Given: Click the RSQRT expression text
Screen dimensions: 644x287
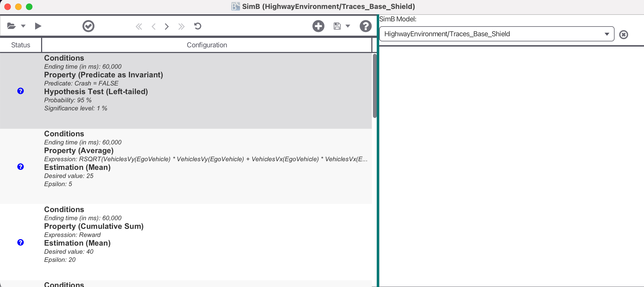Looking at the screenshot, I should tap(206, 159).
